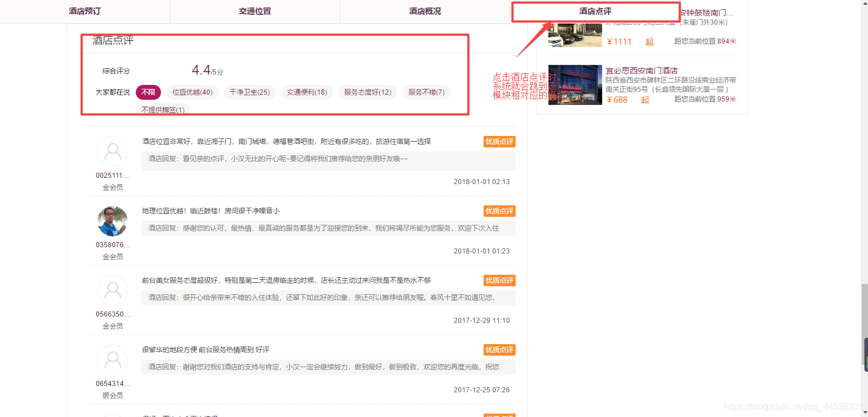Click the timestamp 2018-01-01 01:23

481,251
